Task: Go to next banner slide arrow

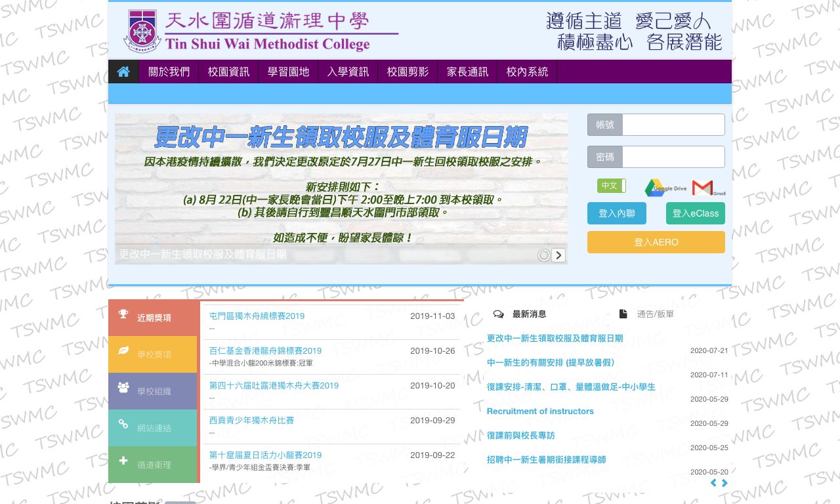Action: coord(558,255)
